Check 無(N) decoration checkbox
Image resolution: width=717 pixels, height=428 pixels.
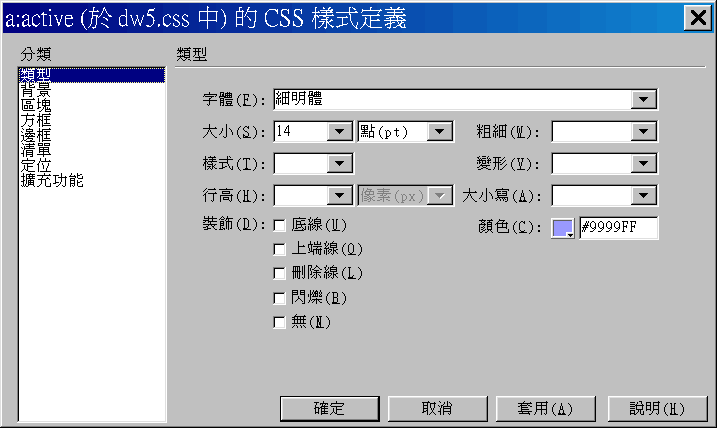(x=279, y=322)
